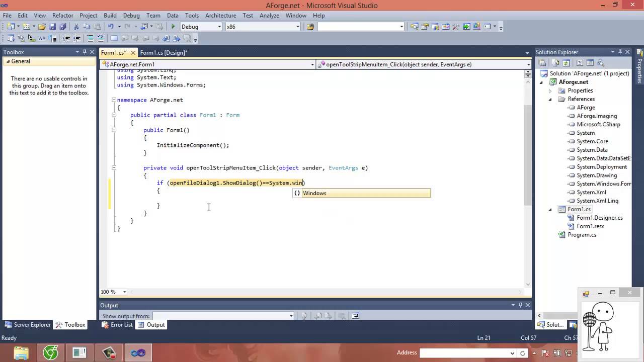Click the find combo box in toolbar
The height and width of the screenshot is (362, 644).
361,27
